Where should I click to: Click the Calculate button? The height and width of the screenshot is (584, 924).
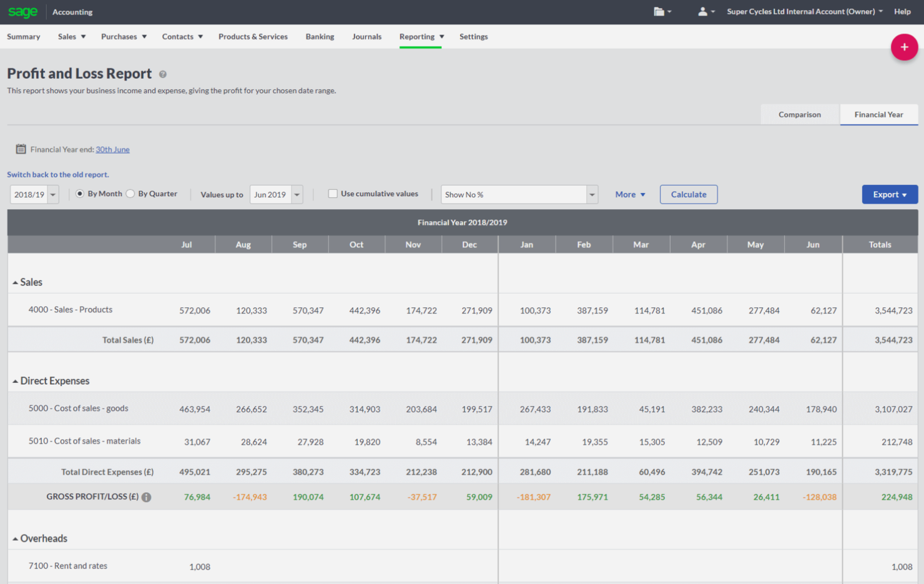689,194
